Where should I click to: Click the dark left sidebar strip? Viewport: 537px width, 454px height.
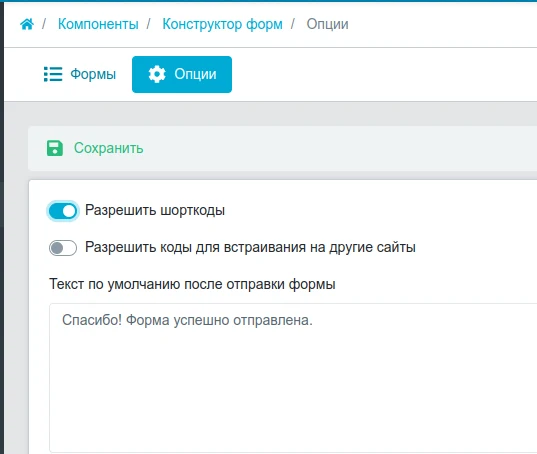2,228
